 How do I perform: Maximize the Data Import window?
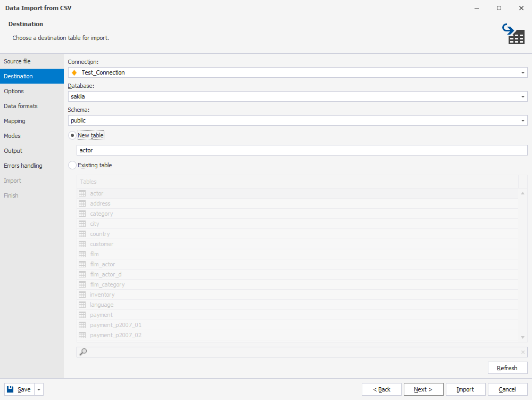(x=499, y=8)
